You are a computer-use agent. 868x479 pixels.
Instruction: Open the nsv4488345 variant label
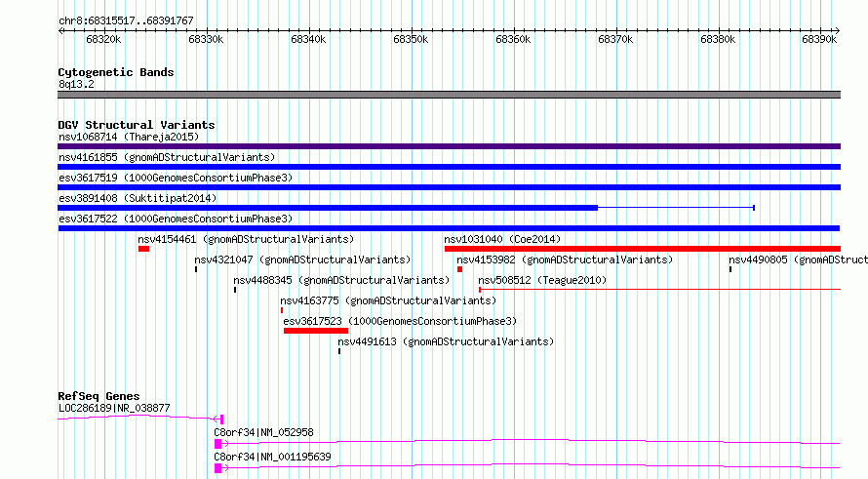pos(341,280)
